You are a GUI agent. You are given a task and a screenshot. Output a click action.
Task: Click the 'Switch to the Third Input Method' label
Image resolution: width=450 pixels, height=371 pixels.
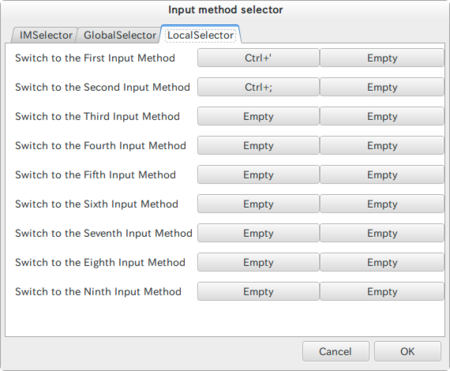(97, 116)
